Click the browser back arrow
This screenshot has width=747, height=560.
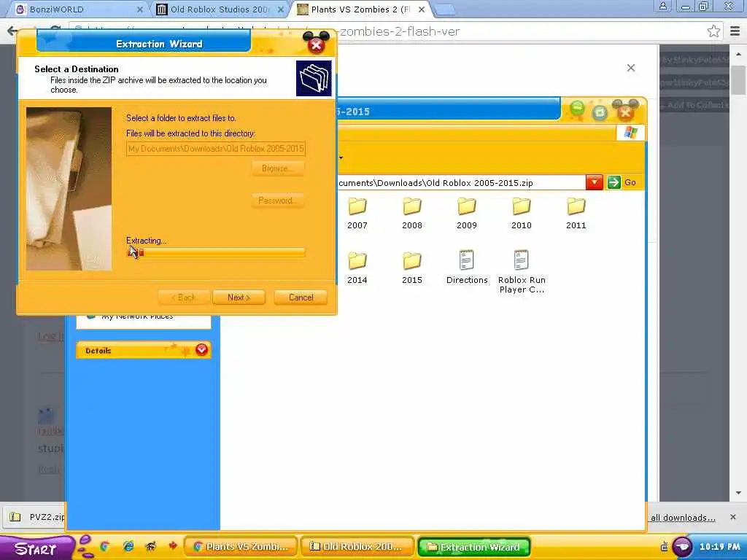[x=12, y=31]
